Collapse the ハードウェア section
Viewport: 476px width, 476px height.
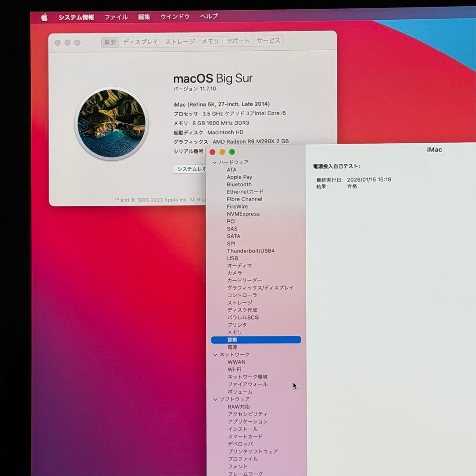tap(214, 162)
